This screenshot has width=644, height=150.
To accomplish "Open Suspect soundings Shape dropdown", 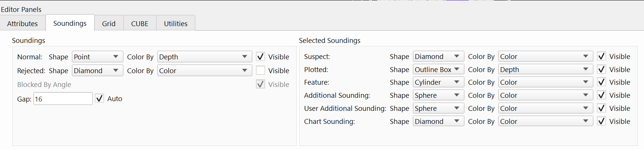I will (438, 56).
